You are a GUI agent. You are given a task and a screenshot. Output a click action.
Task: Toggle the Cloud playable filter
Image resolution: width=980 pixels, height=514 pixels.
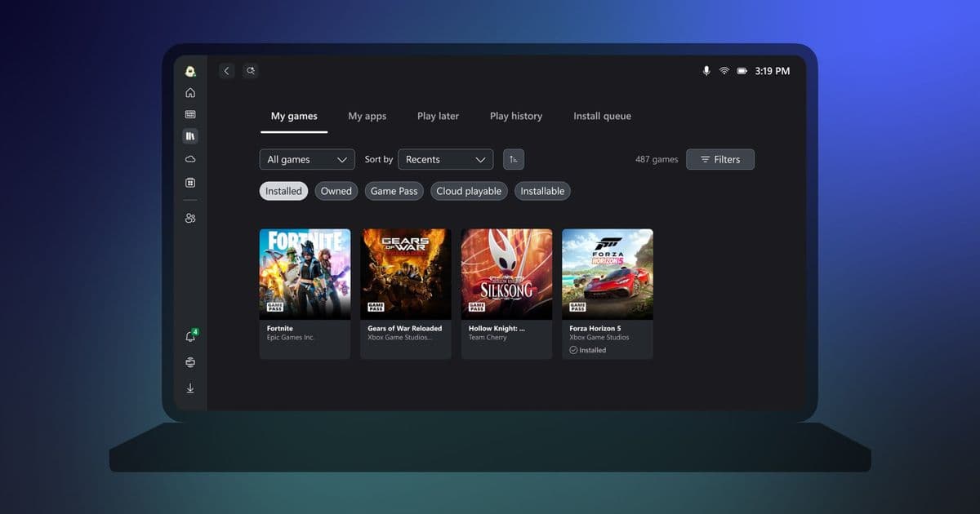[x=469, y=191]
